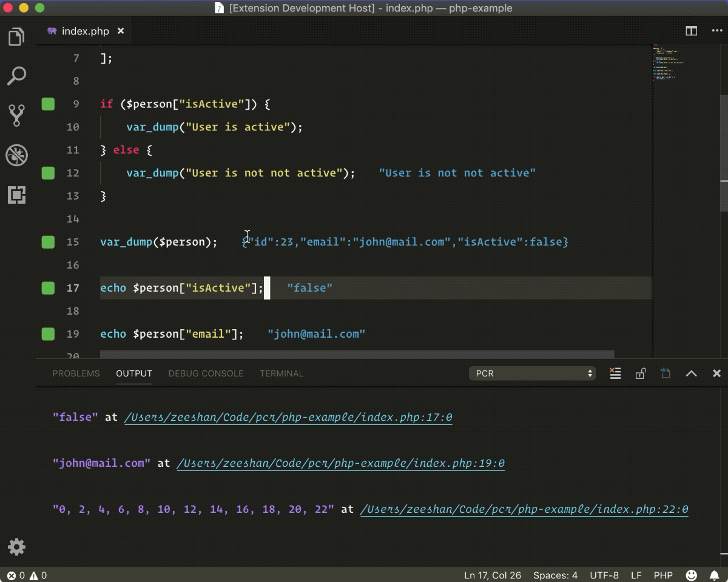Click the green marker on line 15
728x582 pixels.
pos(48,242)
